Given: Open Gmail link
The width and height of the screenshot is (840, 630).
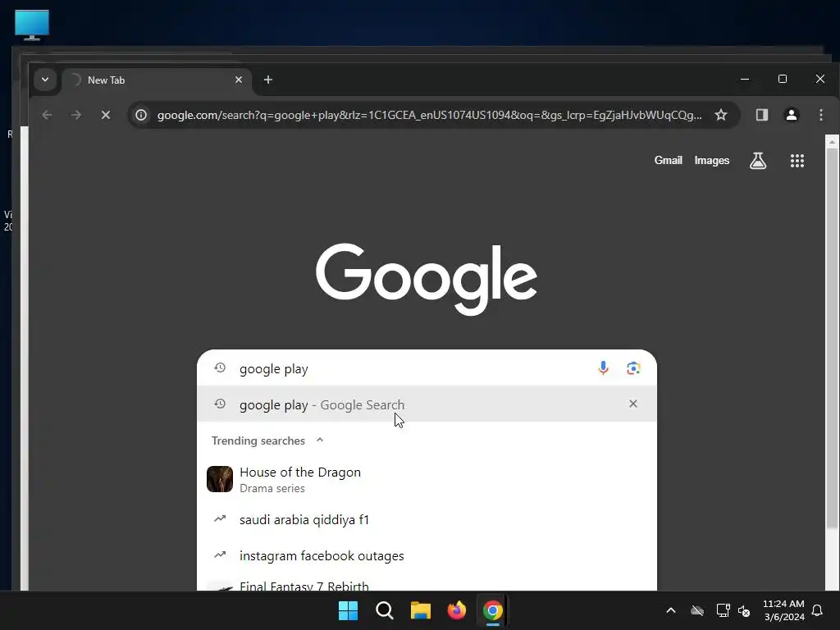Looking at the screenshot, I should pyautogui.click(x=668, y=160).
